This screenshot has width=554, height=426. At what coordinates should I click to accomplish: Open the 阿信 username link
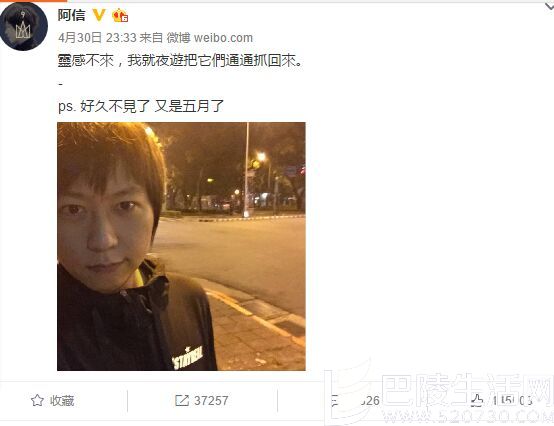tap(72, 15)
